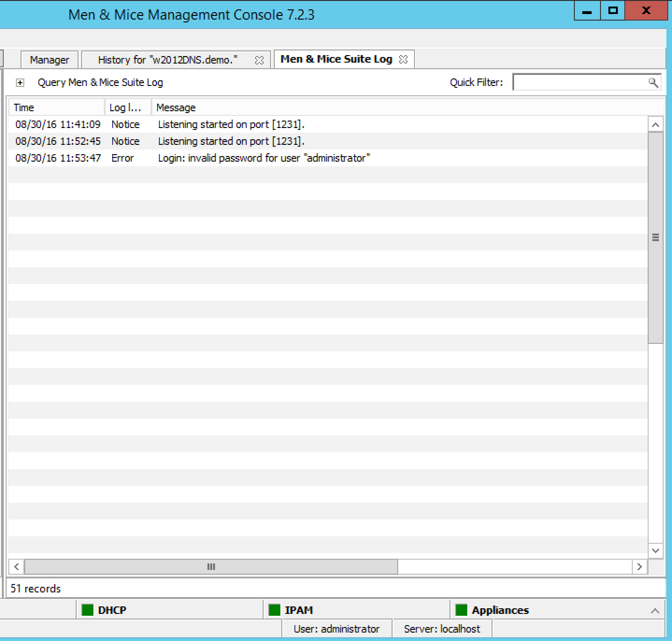Expand the Query Men & Mice Suite Log section
Viewport: 672px width, 641px height.
click(x=20, y=83)
